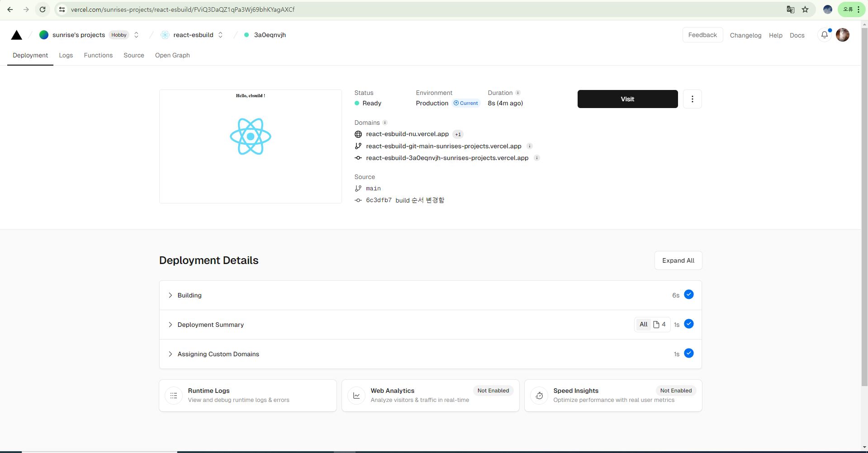Bookmark this page with the star icon
The width and height of the screenshot is (868, 453).
(805, 9)
